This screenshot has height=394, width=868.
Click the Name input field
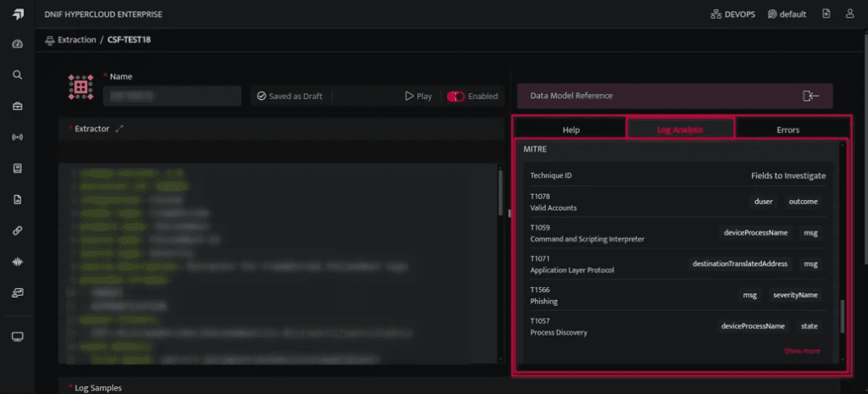coord(172,96)
